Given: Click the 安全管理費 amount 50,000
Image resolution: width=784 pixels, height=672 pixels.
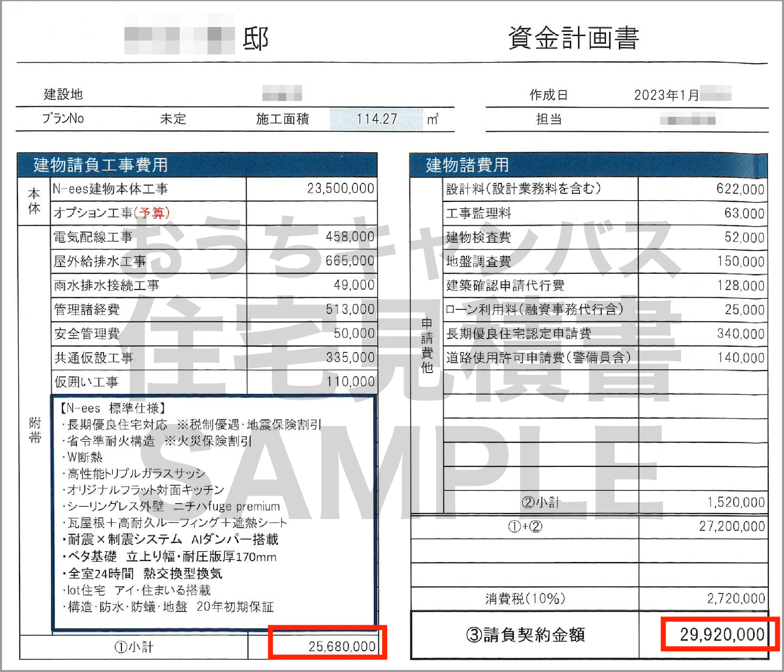Looking at the screenshot, I should [354, 333].
